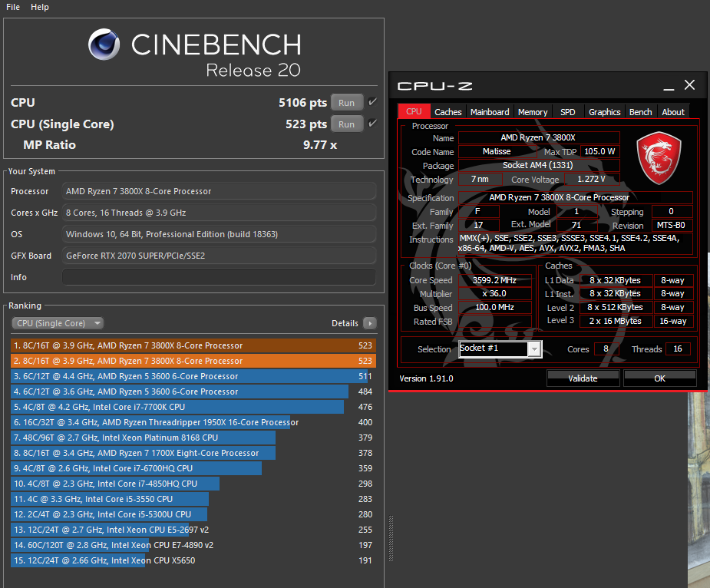Click the MSI dragon shield logo

[x=659, y=157]
